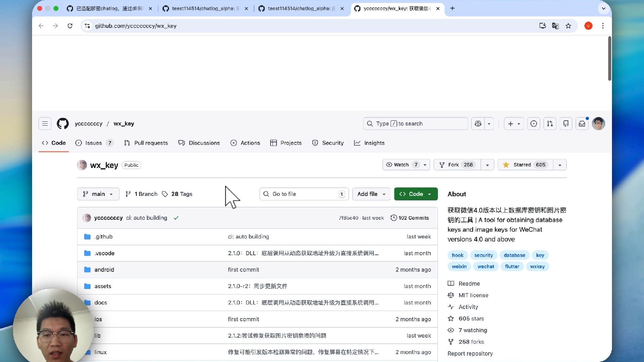Viewport: 644px width, 362px height.
Task: Open the Readme link in About
Action: [x=469, y=283]
